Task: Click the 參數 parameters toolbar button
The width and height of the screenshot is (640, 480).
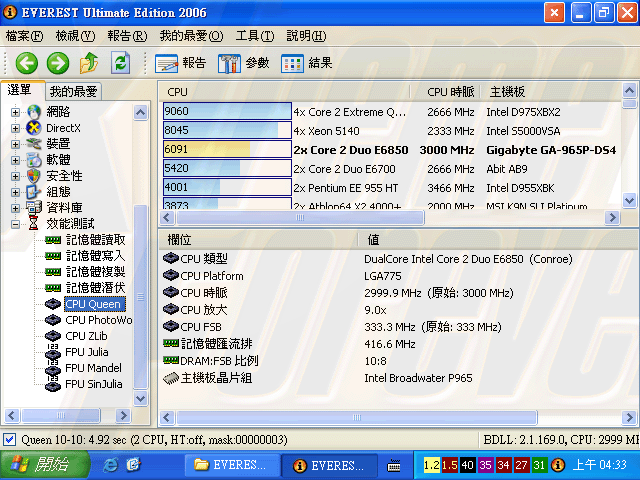Action: tap(244, 63)
